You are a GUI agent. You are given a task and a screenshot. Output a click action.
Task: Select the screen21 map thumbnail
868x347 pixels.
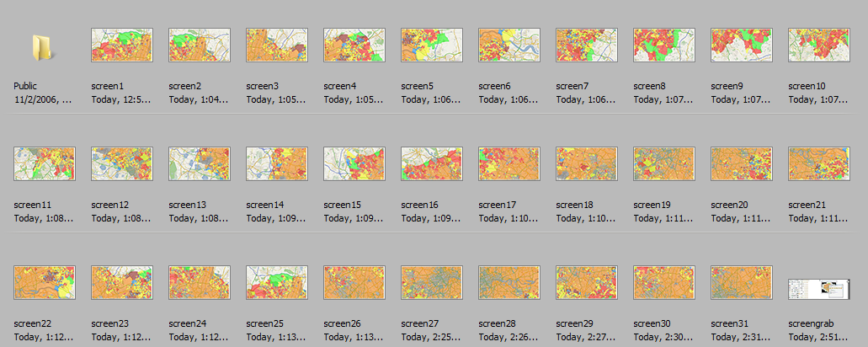click(819, 164)
